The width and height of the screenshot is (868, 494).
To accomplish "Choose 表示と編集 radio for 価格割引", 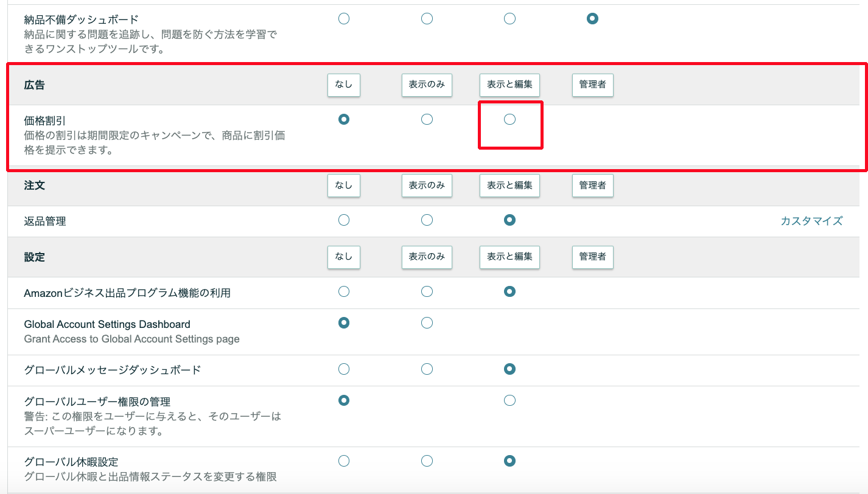I will [x=509, y=120].
